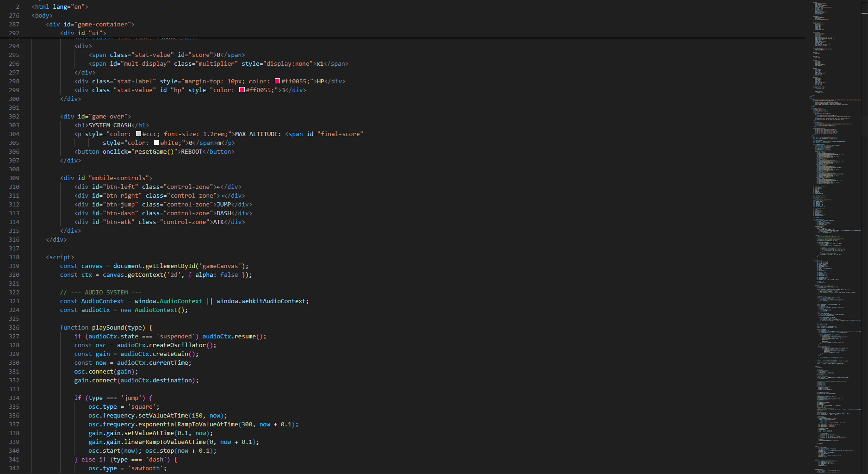Screen dimensions: 868x474
Task: Click the word AudioContext on line 323
Action: pyautogui.click(x=102, y=301)
